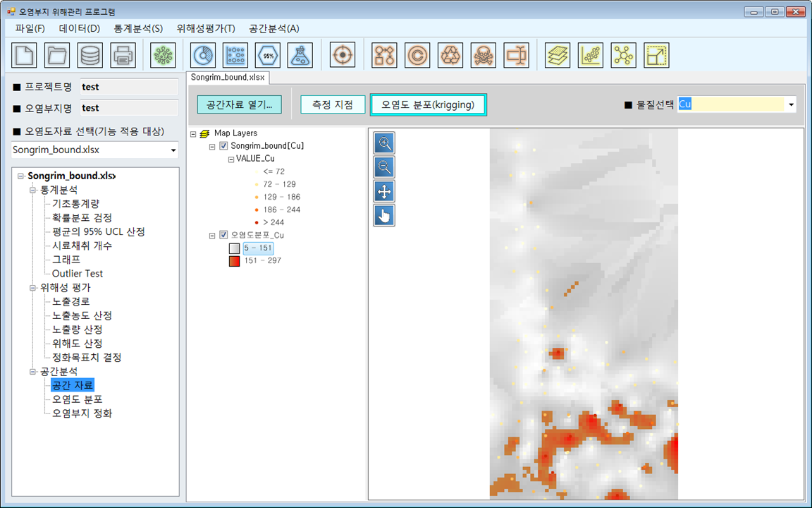Click the new file toolbar icon
Screen dimensions: 812x508
click(25, 55)
